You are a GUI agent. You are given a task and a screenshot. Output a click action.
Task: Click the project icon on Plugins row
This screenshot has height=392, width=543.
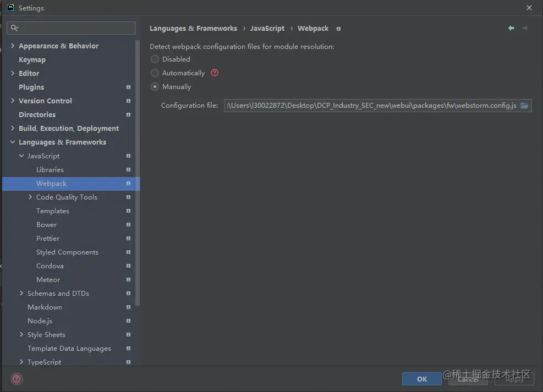click(x=129, y=87)
